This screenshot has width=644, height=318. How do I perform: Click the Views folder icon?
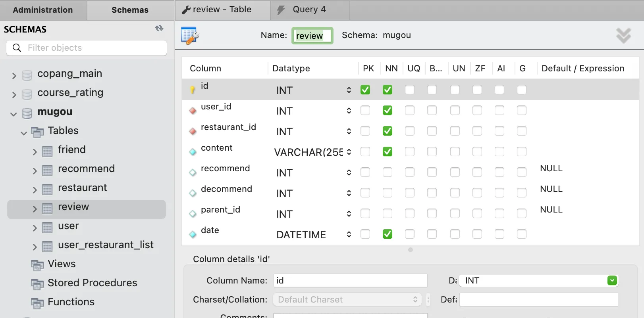pyautogui.click(x=37, y=265)
